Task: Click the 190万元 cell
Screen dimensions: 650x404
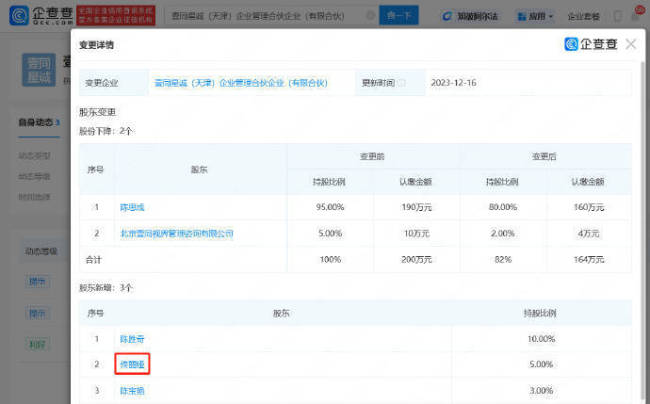Action: pyautogui.click(x=416, y=207)
